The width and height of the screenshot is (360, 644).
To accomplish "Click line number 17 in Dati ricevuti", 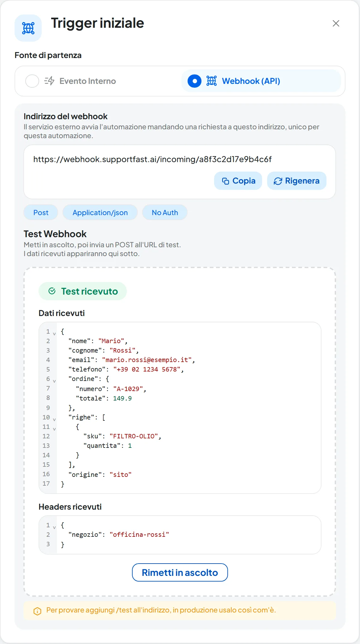I will (46, 483).
